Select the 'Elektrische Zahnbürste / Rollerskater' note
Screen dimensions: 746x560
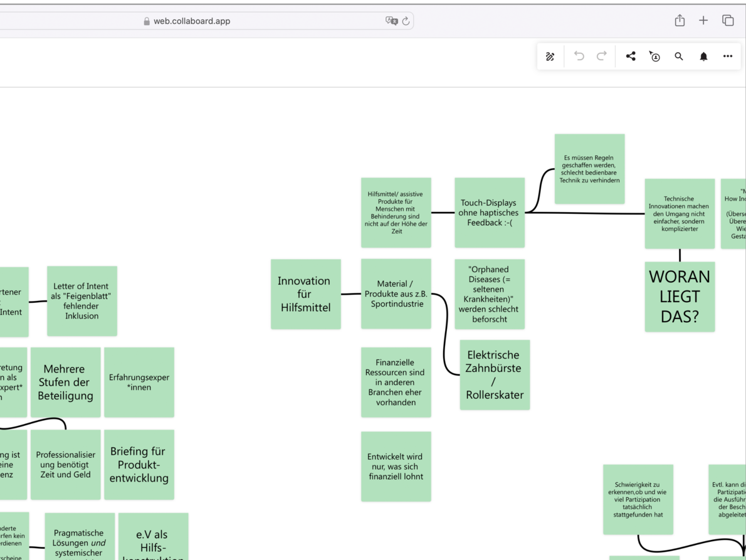pos(495,374)
